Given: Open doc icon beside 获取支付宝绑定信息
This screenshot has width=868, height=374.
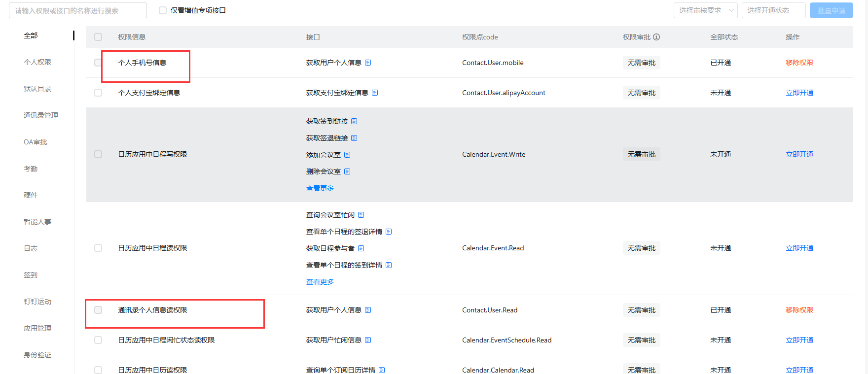Looking at the screenshot, I should tap(375, 93).
